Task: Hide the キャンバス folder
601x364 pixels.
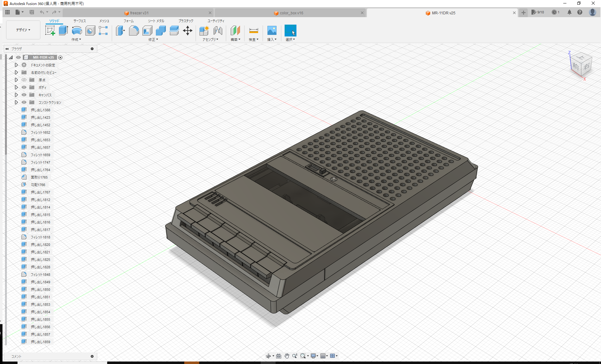Action: click(24, 95)
